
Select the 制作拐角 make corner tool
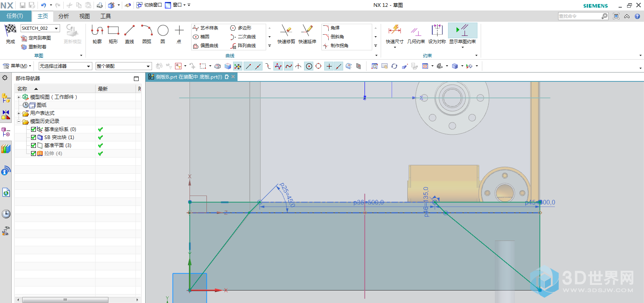pos(336,46)
